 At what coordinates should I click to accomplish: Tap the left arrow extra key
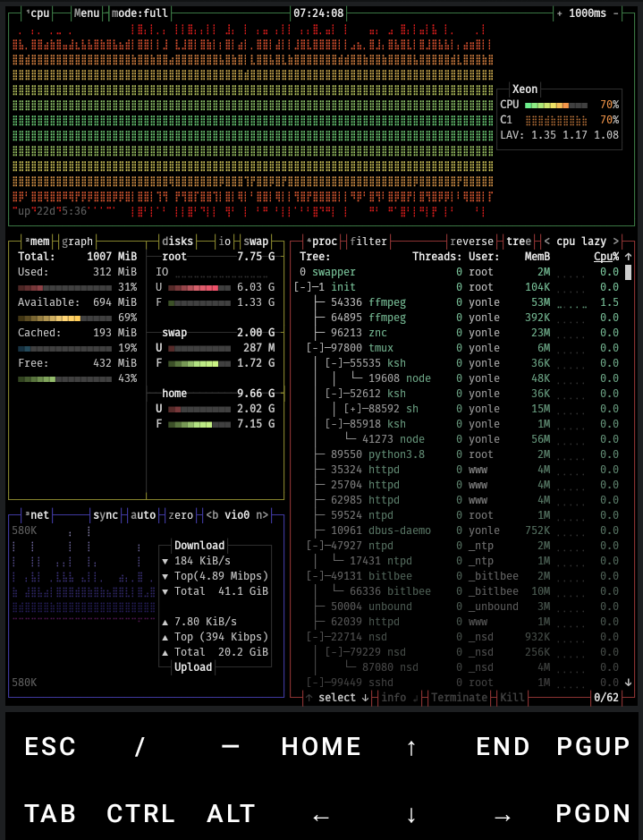321,818
